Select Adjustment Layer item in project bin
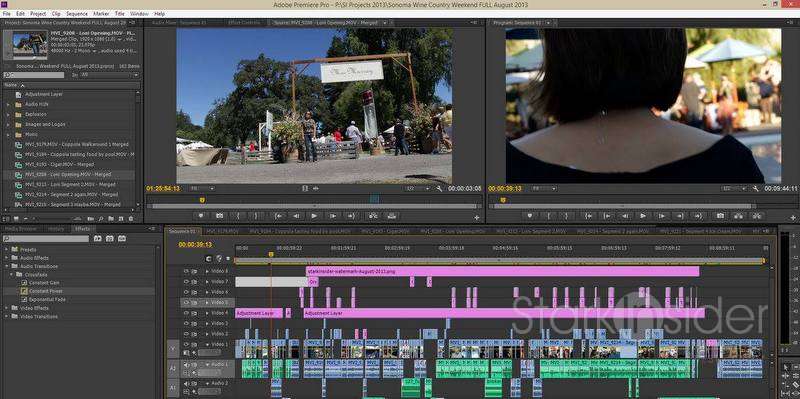The height and width of the screenshot is (399, 800). point(43,94)
